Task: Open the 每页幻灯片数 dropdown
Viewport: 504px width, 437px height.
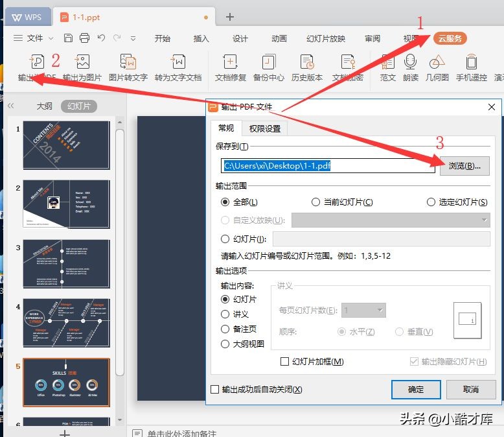Action: coord(363,310)
